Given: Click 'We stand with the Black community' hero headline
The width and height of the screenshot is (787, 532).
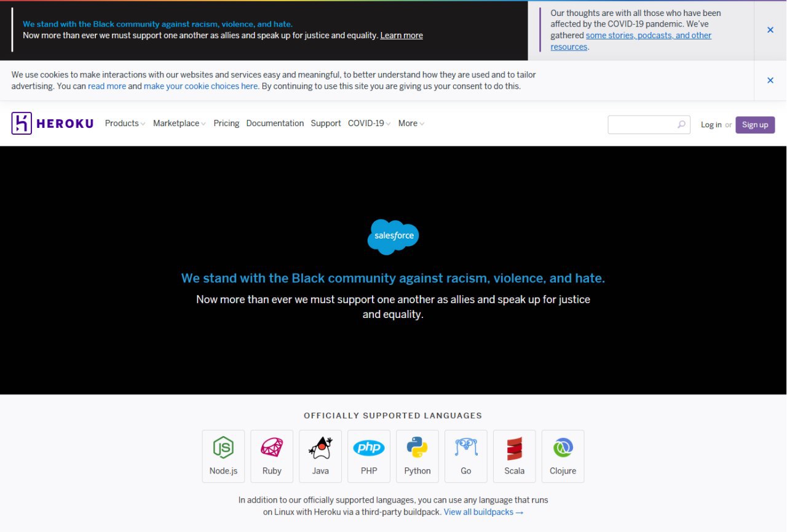Looking at the screenshot, I should coord(393,278).
